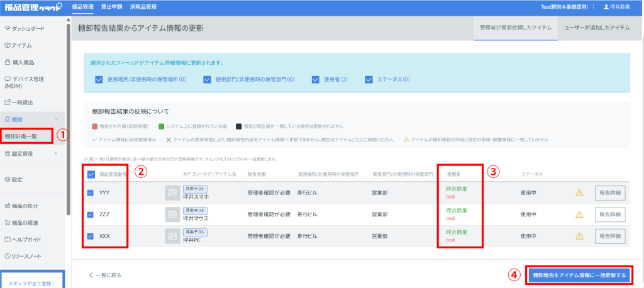
Task: Click the 購入商品 bag icon
Action: (x=8, y=62)
